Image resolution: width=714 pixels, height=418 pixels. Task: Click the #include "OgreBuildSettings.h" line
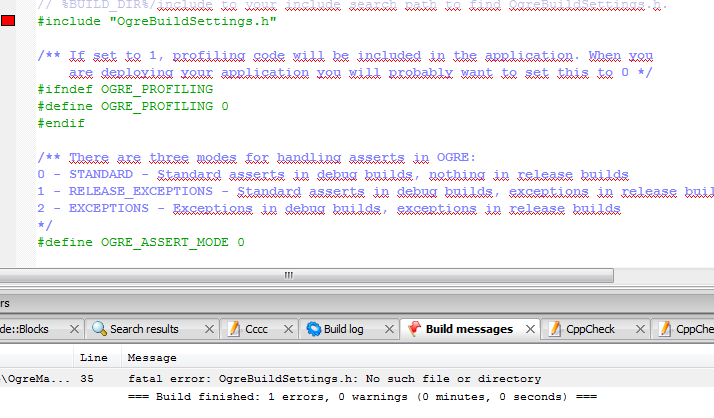pos(157,21)
